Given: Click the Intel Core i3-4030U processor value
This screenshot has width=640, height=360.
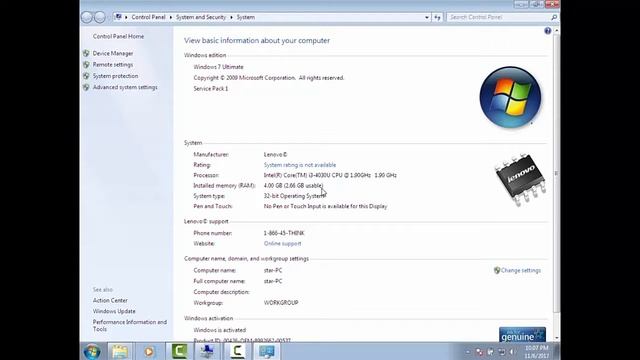Looking at the screenshot, I should coord(330,175).
